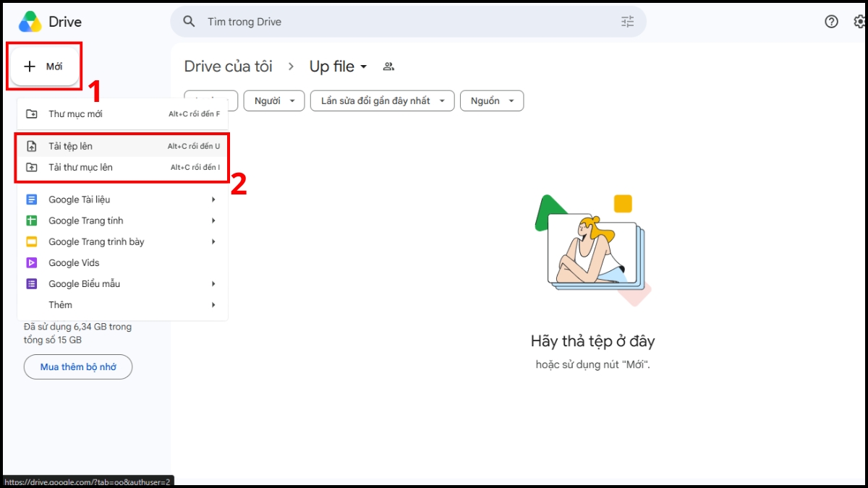The height and width of the screenshot is (488, 868).
Task: Click the green Google Sheets icon
Action: [32, 221]
